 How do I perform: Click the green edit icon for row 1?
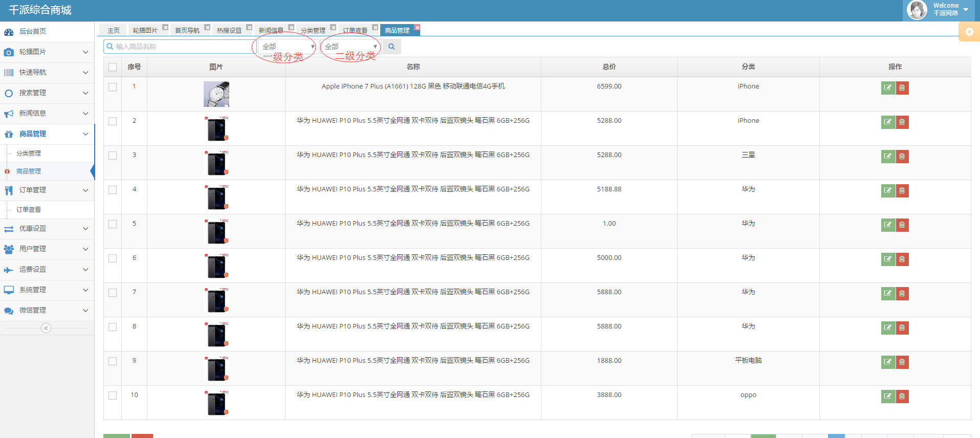tap(888, 87)
